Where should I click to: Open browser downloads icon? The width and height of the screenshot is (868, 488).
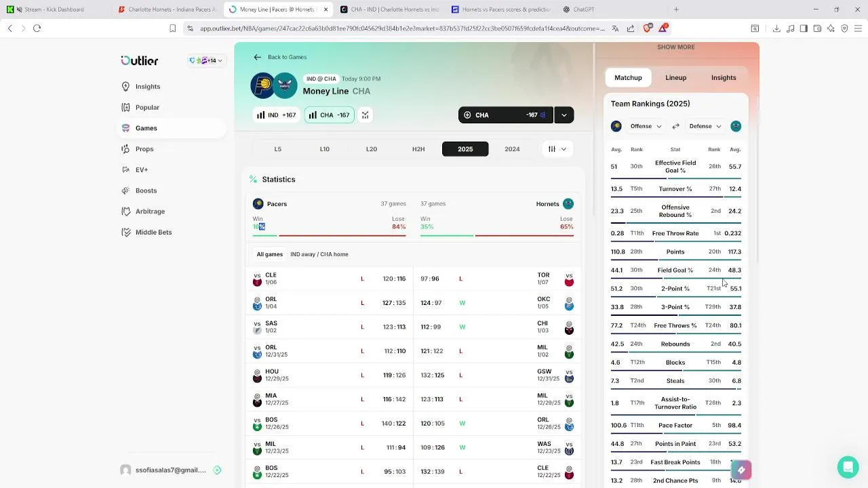pyautogui.click(x=776, y=28)
